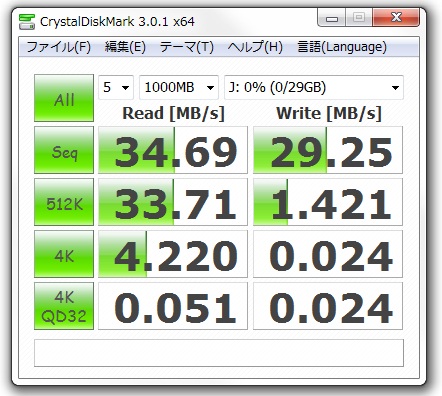Image resolution: width=442 pixels, height=396 pixels.
Task: Open the テーマ(T) menu
Action: [187, 47]
